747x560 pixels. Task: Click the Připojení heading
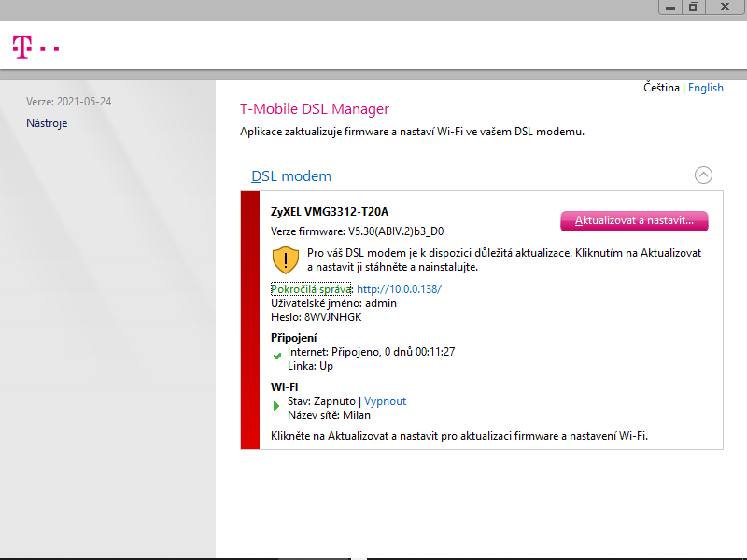coord(293,338)
